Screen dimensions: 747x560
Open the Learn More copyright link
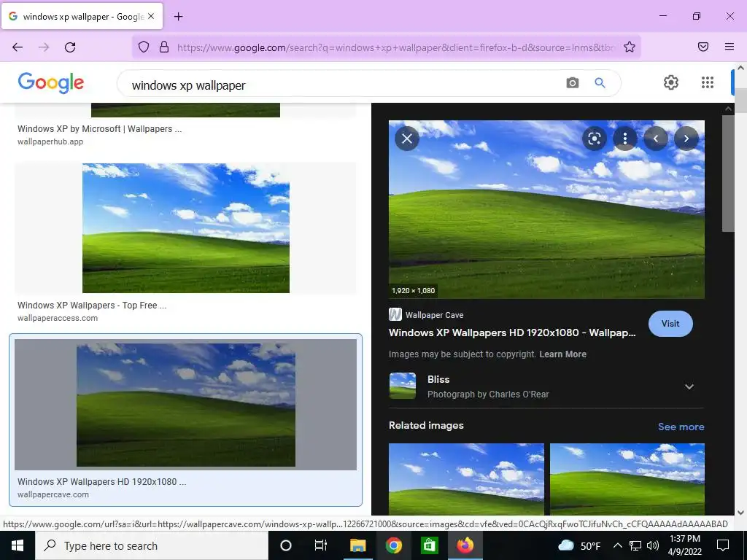click(562, 354)
